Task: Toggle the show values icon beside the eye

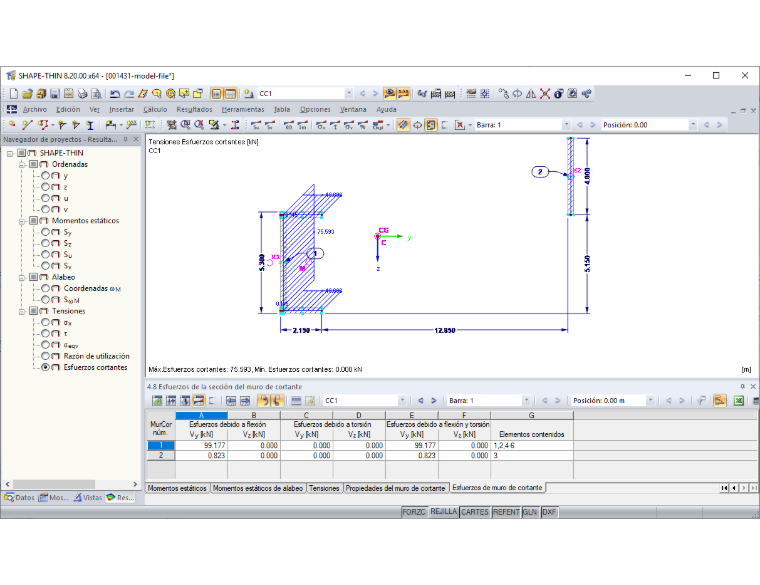Action: pyautogui.click(x=403, y=94)
